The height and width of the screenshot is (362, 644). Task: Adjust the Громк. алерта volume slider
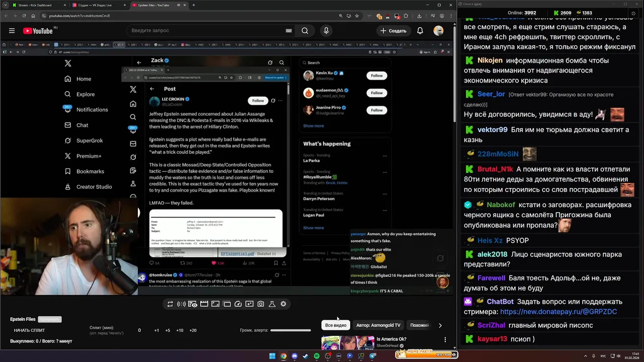coord(290,330)
